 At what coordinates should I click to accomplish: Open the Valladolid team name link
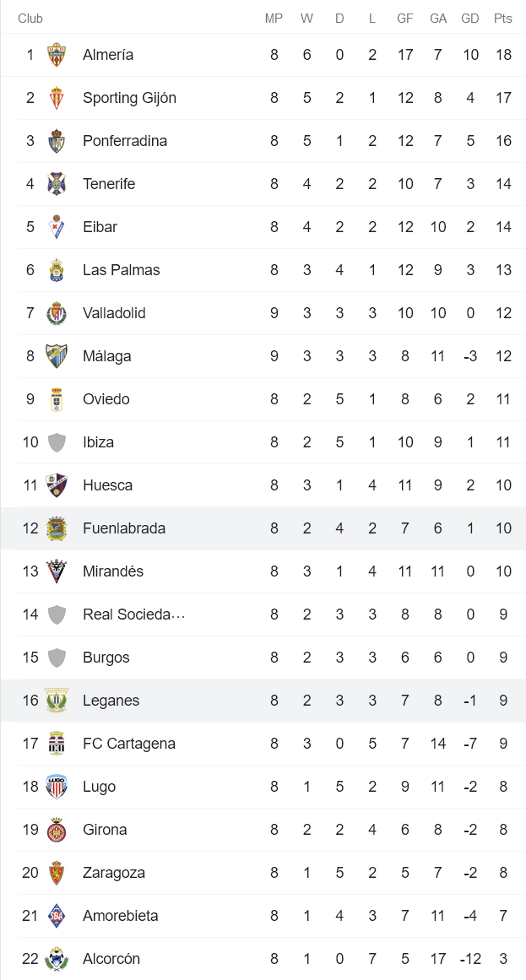[114, 313]
